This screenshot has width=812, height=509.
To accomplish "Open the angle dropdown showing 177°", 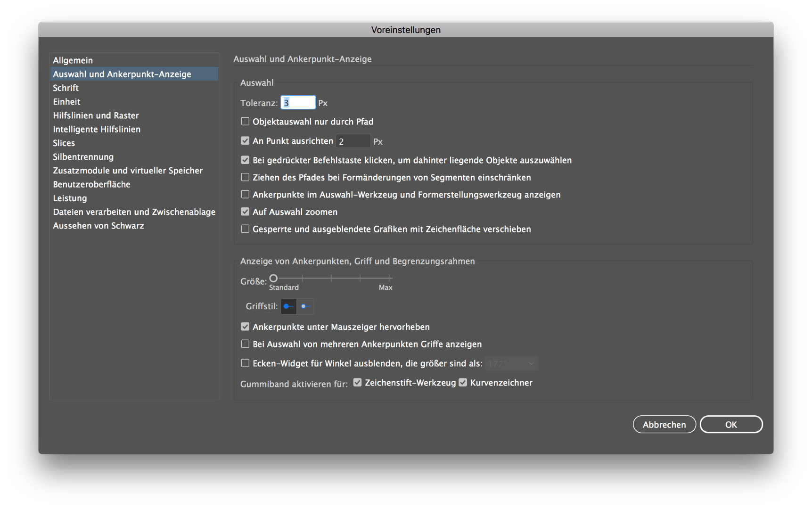I will click(512, 363).
